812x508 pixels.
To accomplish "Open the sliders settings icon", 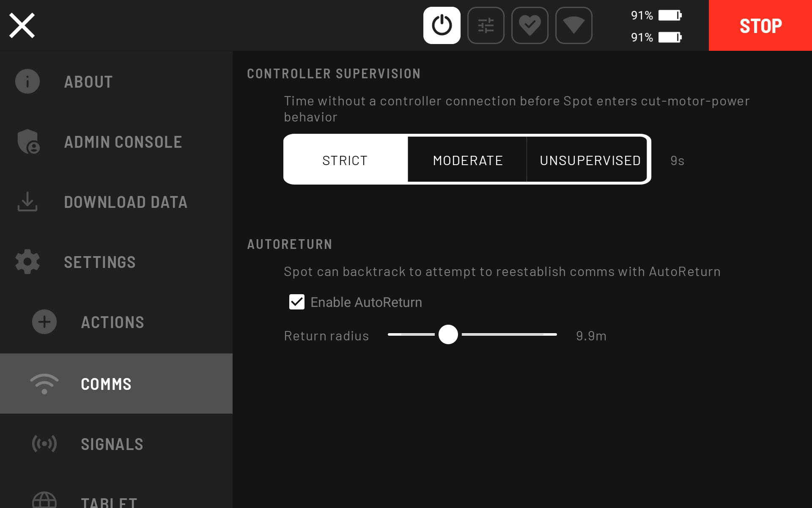I will coord(486,25).
